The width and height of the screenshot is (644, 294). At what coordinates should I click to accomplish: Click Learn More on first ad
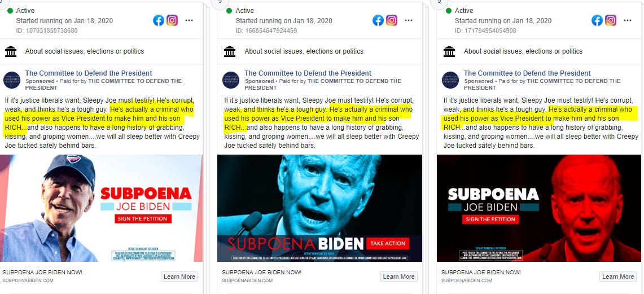179,277
